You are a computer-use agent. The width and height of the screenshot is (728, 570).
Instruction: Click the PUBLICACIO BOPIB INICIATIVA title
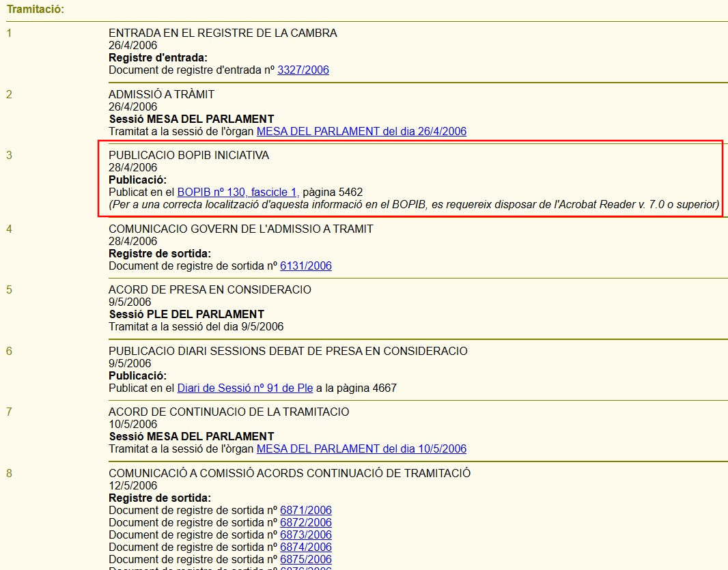[x=188, y=155]
